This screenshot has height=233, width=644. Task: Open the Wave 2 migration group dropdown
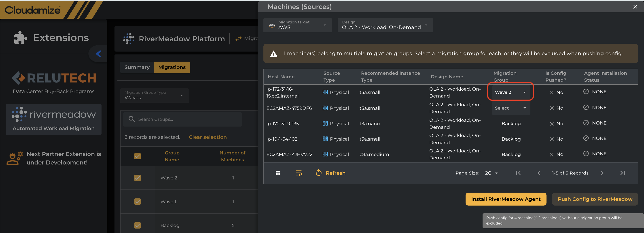click(x=511, y=92)
